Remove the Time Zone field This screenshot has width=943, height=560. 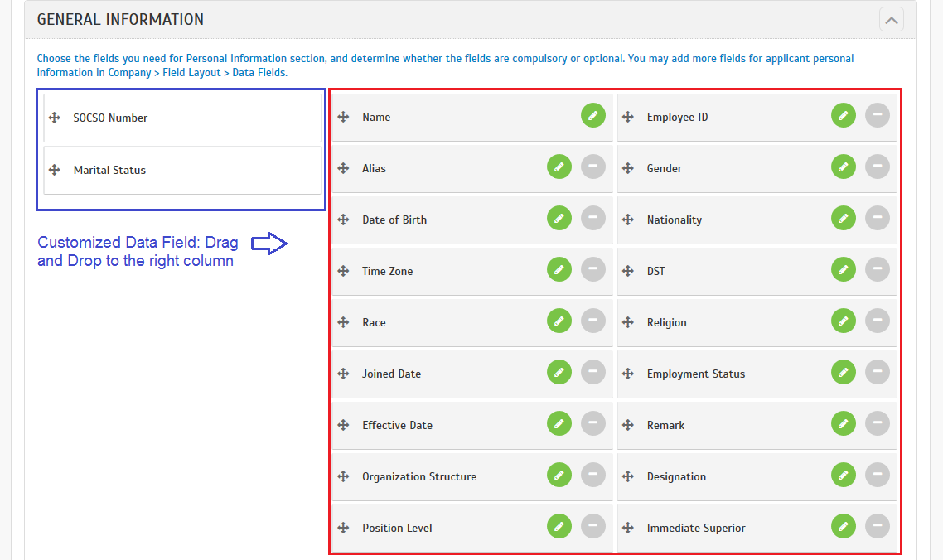coord(592,269)
